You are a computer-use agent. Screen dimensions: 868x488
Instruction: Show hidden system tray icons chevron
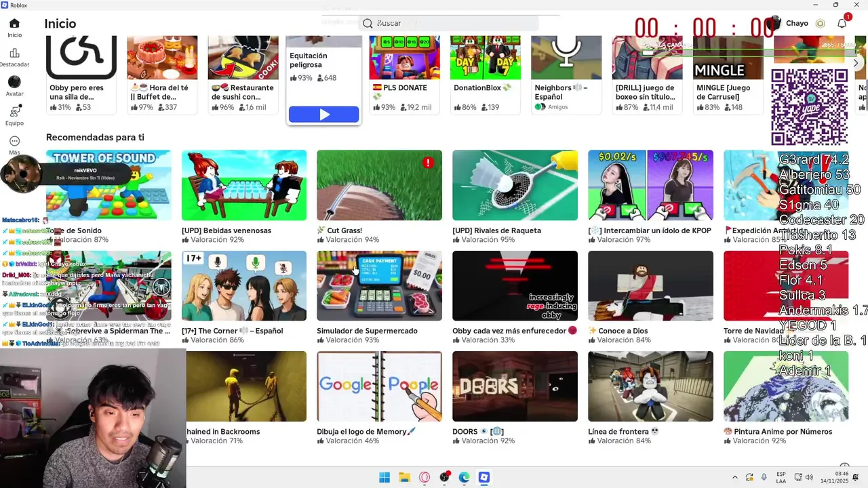(x=734, y=478)
